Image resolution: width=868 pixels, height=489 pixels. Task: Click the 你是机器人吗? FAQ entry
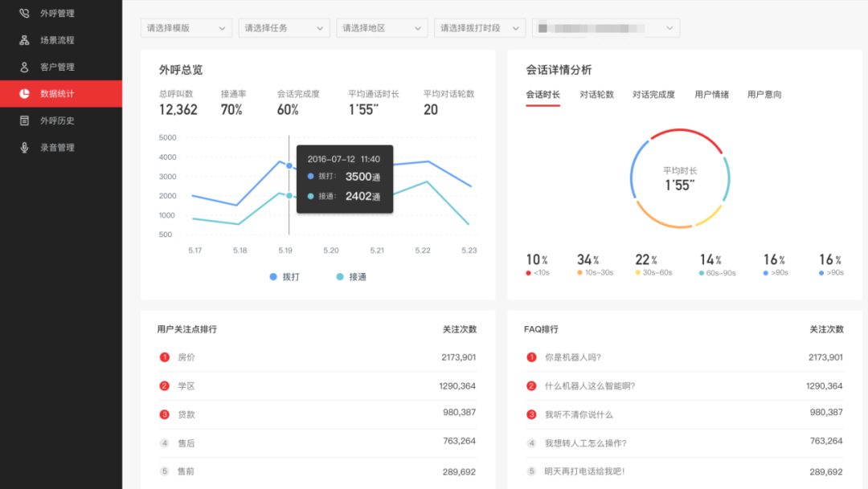pos(573,357)
